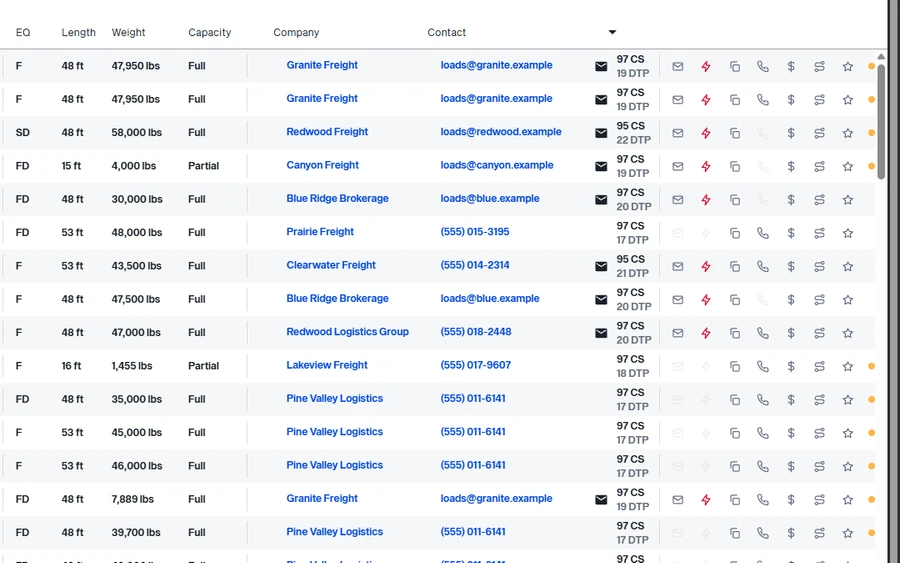Copy icon in Blue Ridge 47,500 lbs row

[x=735, y=300]
